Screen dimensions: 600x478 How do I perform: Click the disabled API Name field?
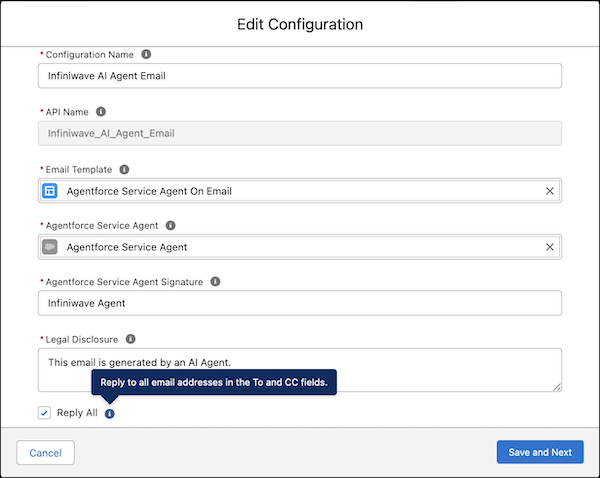pyautogui.click(x=300, y=133)
